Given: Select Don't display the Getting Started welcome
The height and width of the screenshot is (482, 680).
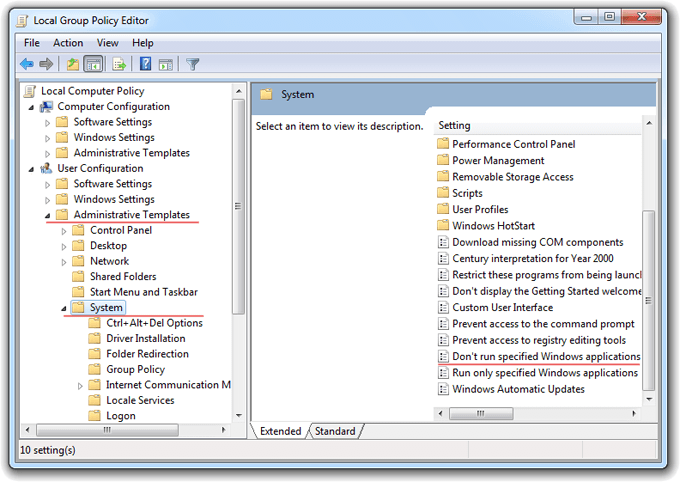Looking at the screenshot, I should 546,291.
